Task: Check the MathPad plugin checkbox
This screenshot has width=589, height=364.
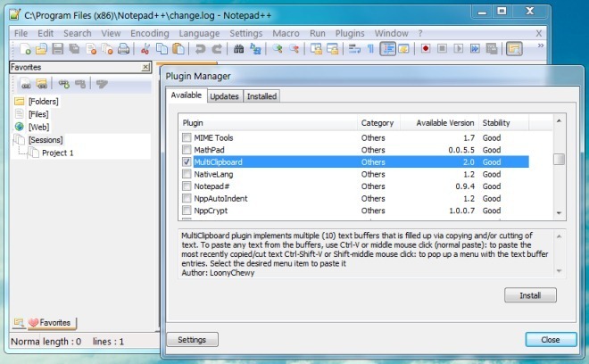Action: click(187, 150)
